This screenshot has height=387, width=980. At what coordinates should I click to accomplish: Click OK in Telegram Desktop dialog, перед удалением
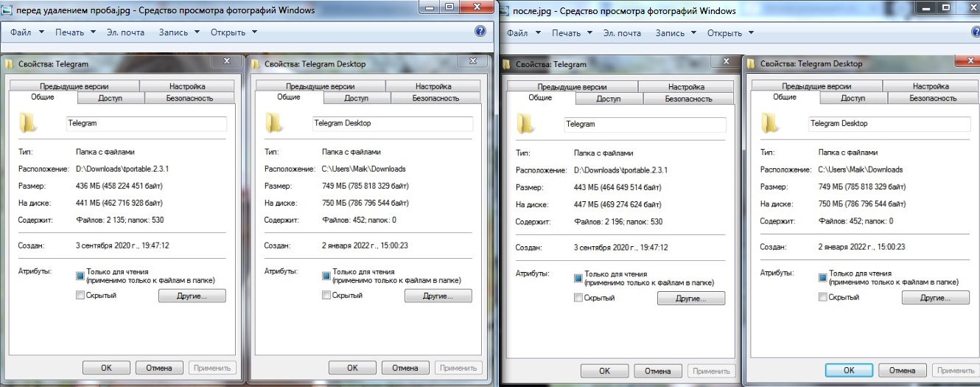point(352,368)
